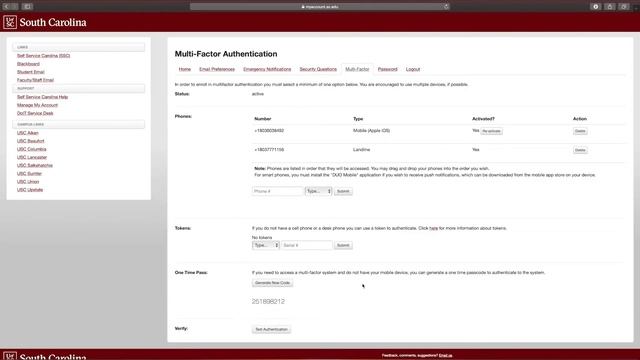Image resolution: width=640 pixels, height=360 pixels.
Task: Click the Status value 'active'
Action: (258, 94)
